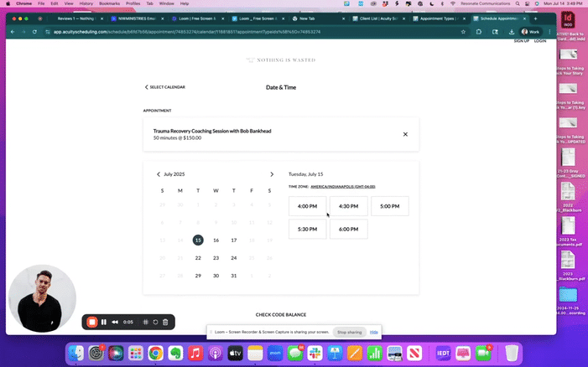Delete the Loom recording
Screen dimensions: 588x367
[165, 322]
